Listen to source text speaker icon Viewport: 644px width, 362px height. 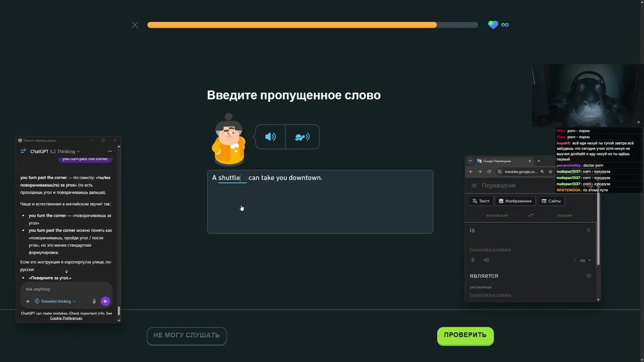pyautogui.click(x=486, y=260)
